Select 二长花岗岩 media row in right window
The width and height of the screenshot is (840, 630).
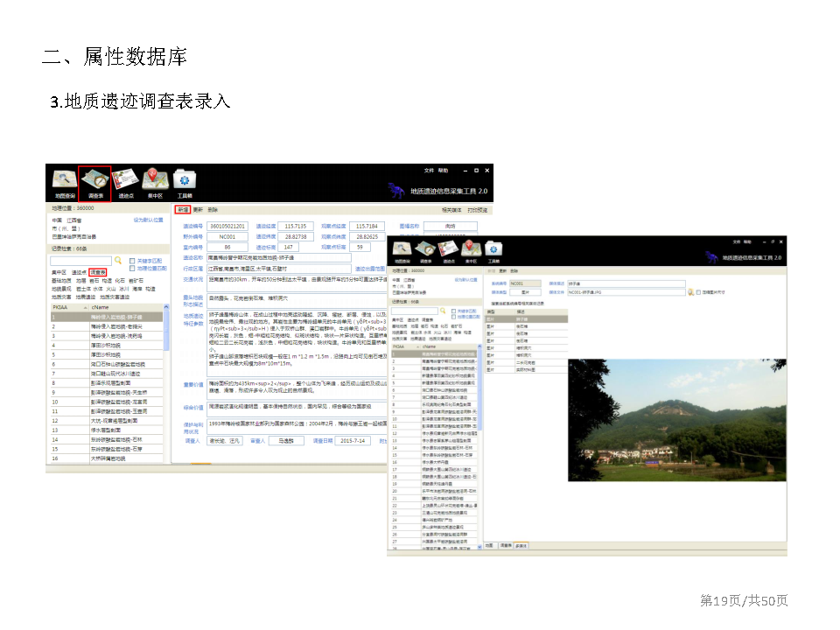(x=526, y=362)
